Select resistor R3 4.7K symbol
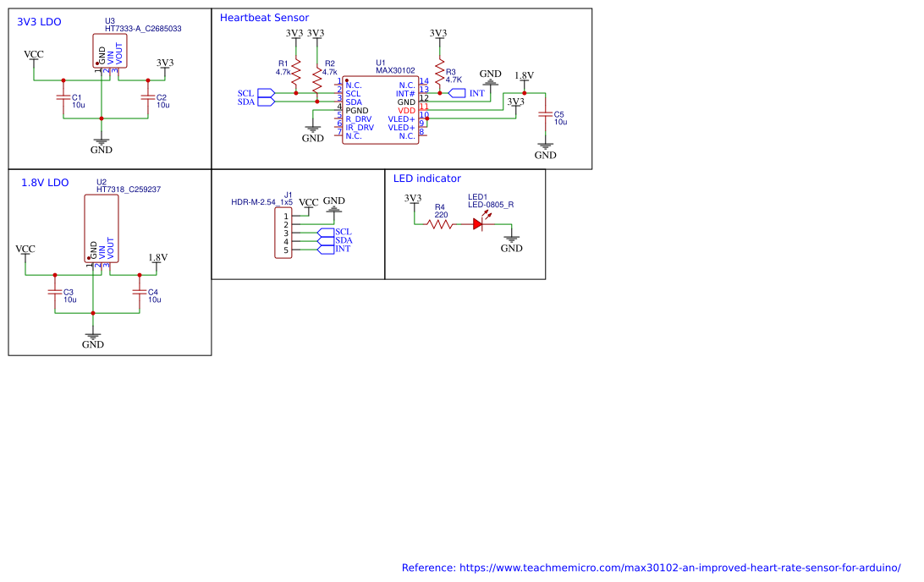Image resolution: width=924 pixels, height=582 pixels. 439,71
